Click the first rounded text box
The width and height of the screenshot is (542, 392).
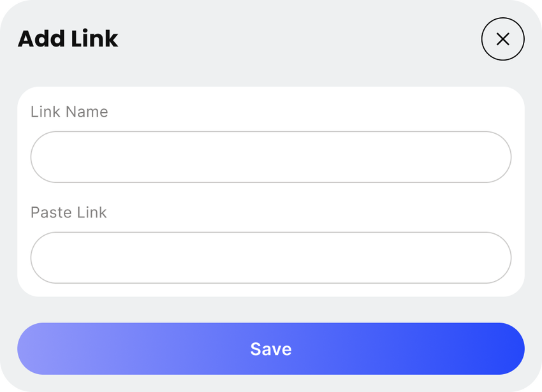tap(270, 157)
